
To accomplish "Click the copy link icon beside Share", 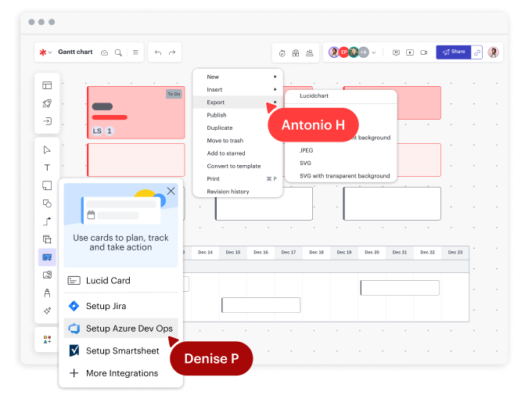I will tap(476, 52).
